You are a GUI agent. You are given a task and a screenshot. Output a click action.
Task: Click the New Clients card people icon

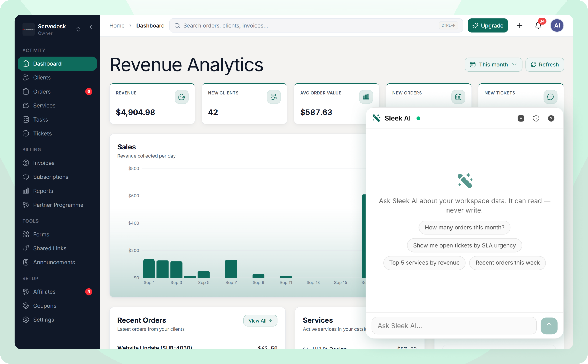click(274, 97)
